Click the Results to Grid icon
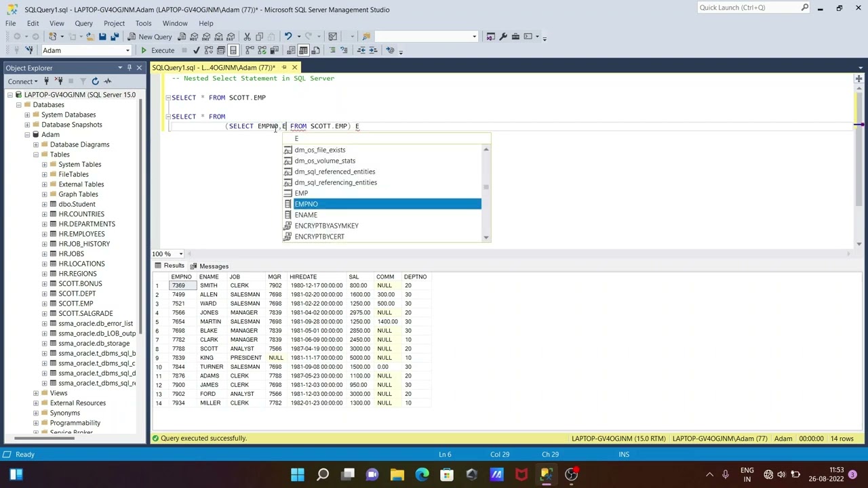This screenshot has width=868, height=488. (x=304, y=50)
